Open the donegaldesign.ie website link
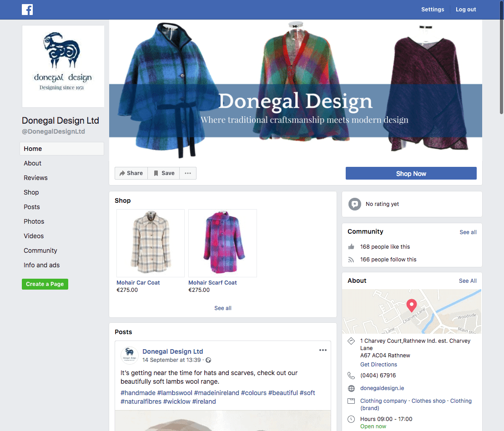This screenshot has width=504, height=431. click(x=382, y=388)
